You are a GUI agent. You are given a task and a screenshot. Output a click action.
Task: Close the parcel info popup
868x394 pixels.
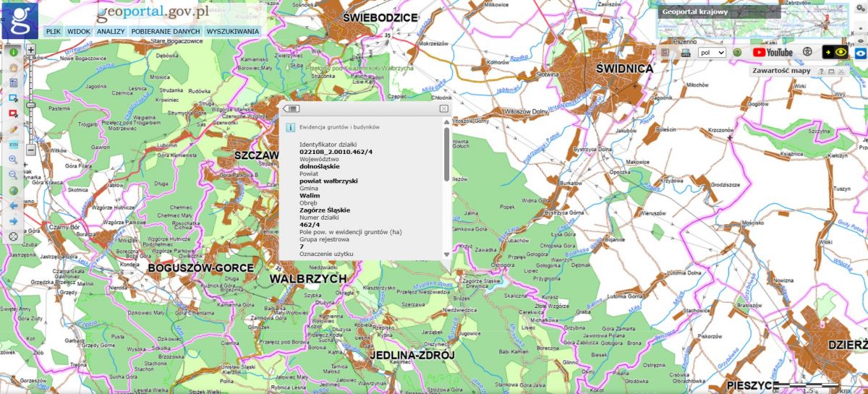tap(444, 108)
